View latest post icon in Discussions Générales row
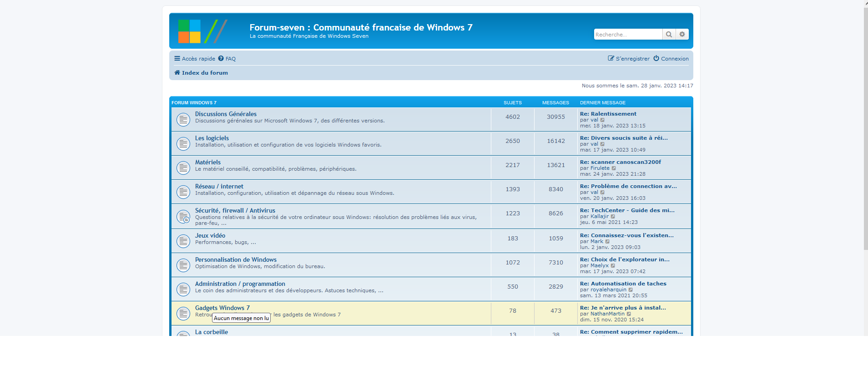The width and height of the screenshot is (868, 366). [x=602, y=120]
